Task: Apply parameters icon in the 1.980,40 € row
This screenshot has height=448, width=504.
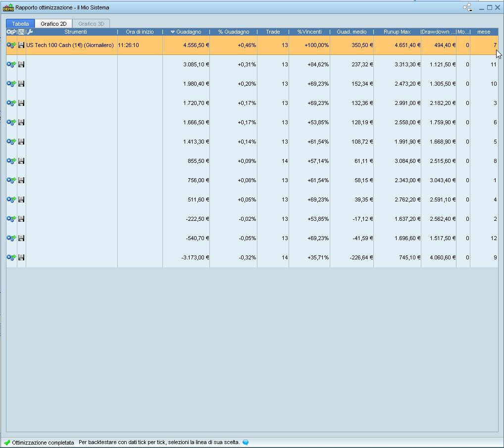Action: [11, 84]
